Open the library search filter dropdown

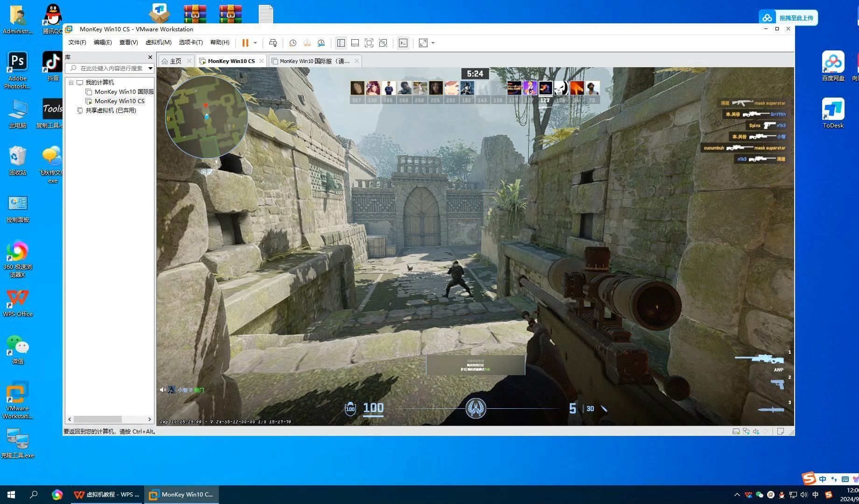tap(150, 68)
